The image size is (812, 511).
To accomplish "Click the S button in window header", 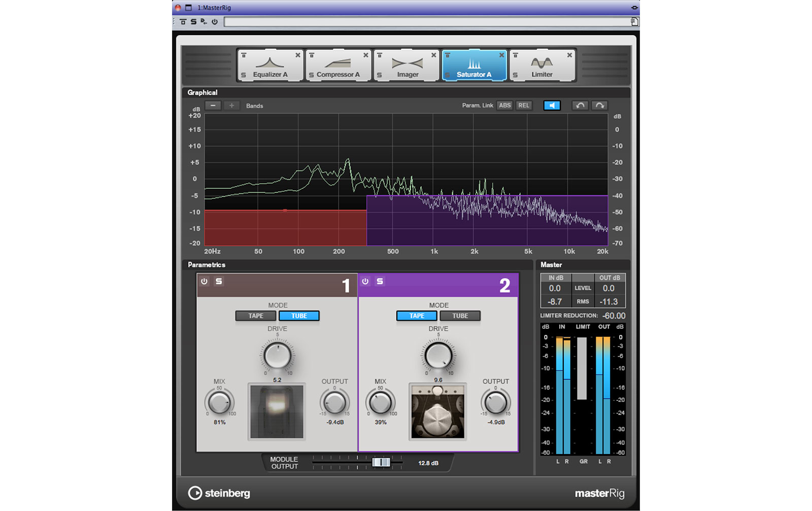I will [x=193, y=22].
